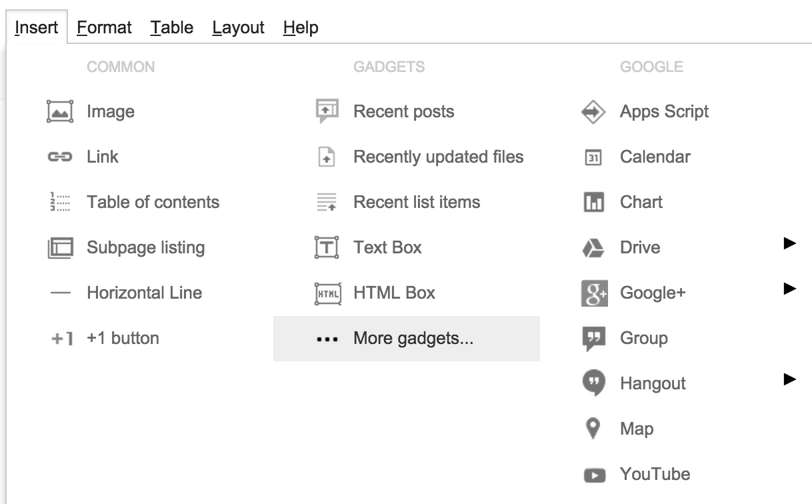This screenshot has width=812, height=504.
Task: Select the Google+ label
Action: click(653, 293)
